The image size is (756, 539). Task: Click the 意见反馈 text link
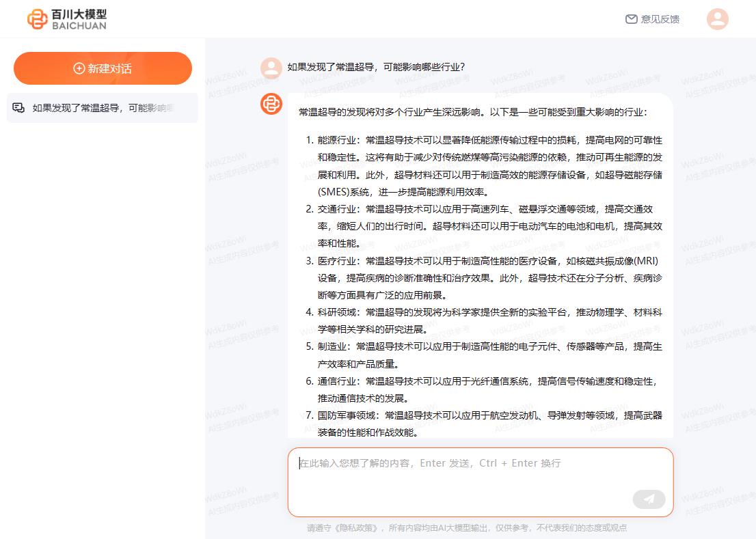click(660, 19)
